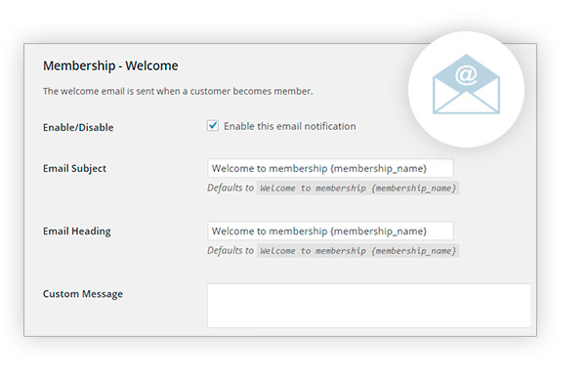Click the 'Enable this email notification' label text
Screen dimensions: 588x378
coord(290,126)
